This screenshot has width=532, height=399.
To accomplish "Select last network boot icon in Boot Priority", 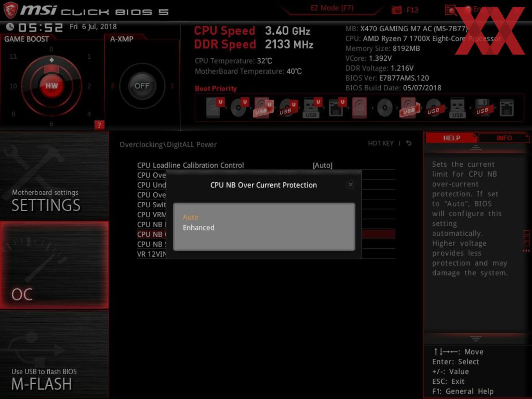I will point(507,108).
